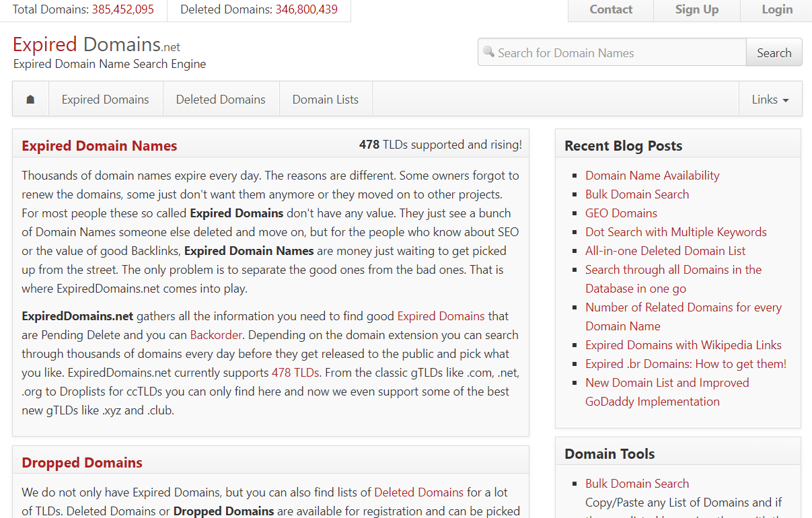Screen dimensions: 812x518
Task: Type in the Search for Domain Names field
Action: (x=619, y=52)
